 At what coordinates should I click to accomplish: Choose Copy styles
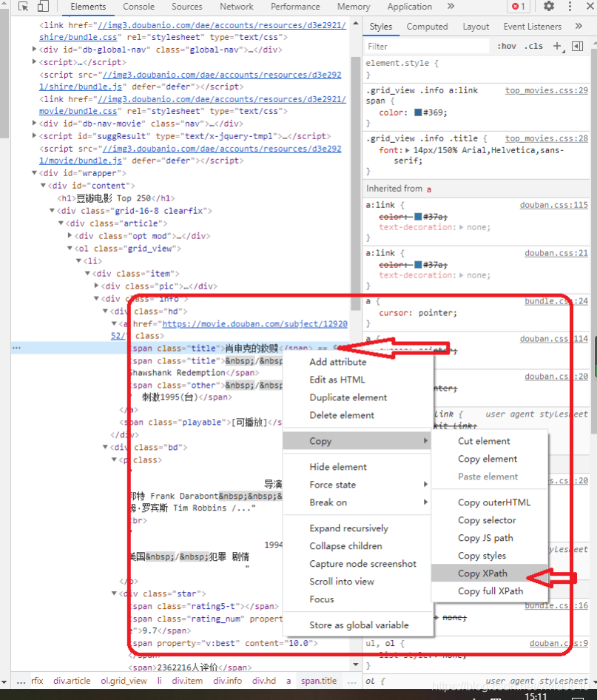(x=482, y=556)
